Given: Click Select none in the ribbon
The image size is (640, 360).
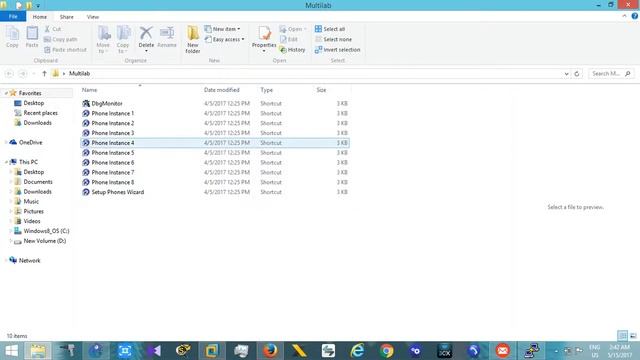Looking at the screenshot, I should 333,39.
